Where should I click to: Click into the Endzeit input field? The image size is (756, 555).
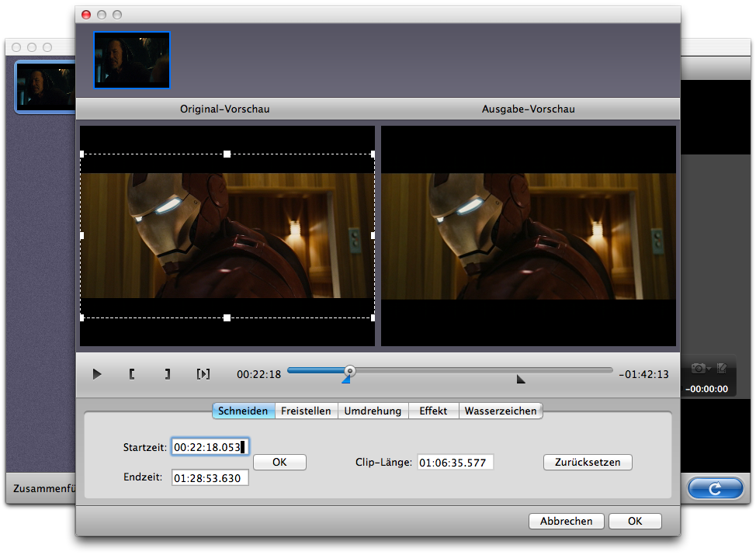210,477
